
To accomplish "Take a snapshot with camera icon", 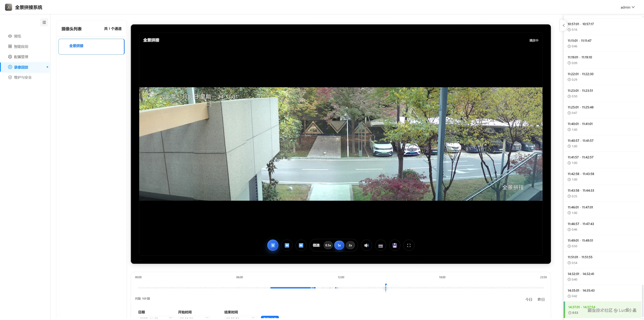I will [x=381, y=245].
